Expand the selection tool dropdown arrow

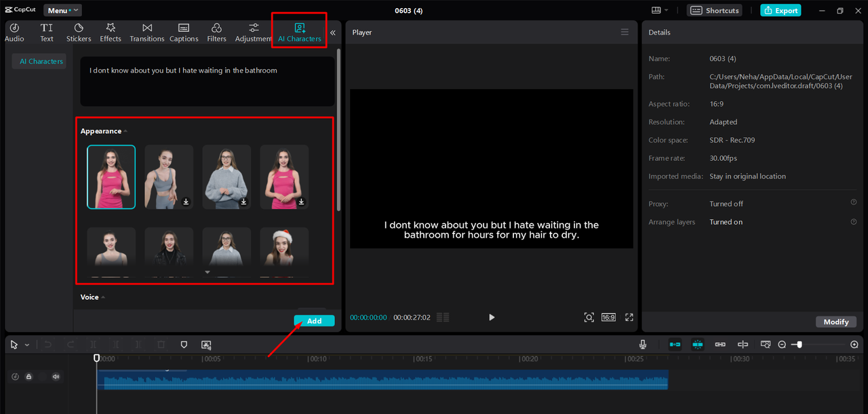tap(27, 345)
